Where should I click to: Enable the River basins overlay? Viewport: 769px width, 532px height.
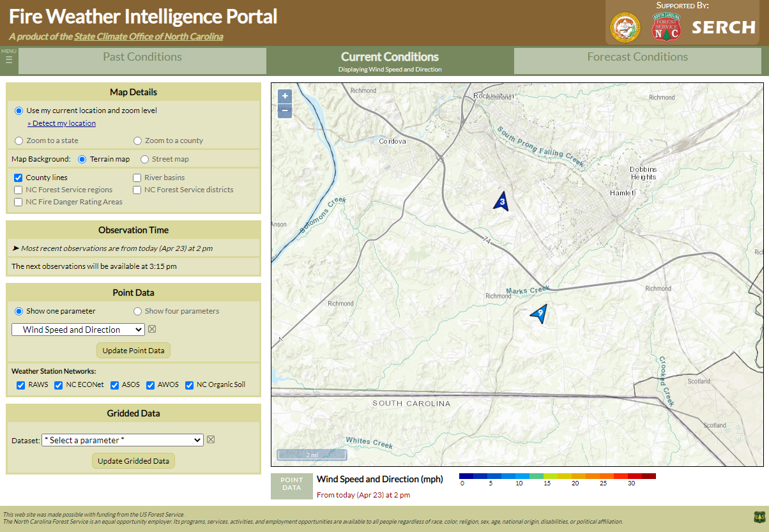point(137,178)
